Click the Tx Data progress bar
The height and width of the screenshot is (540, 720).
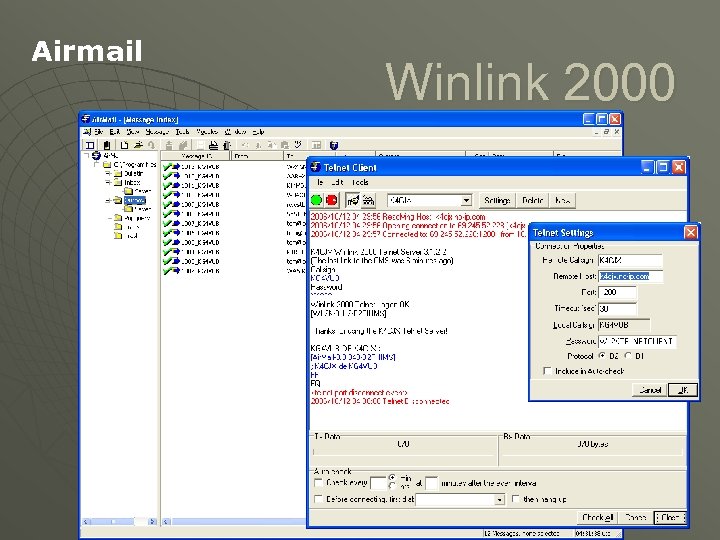point(403,452)
